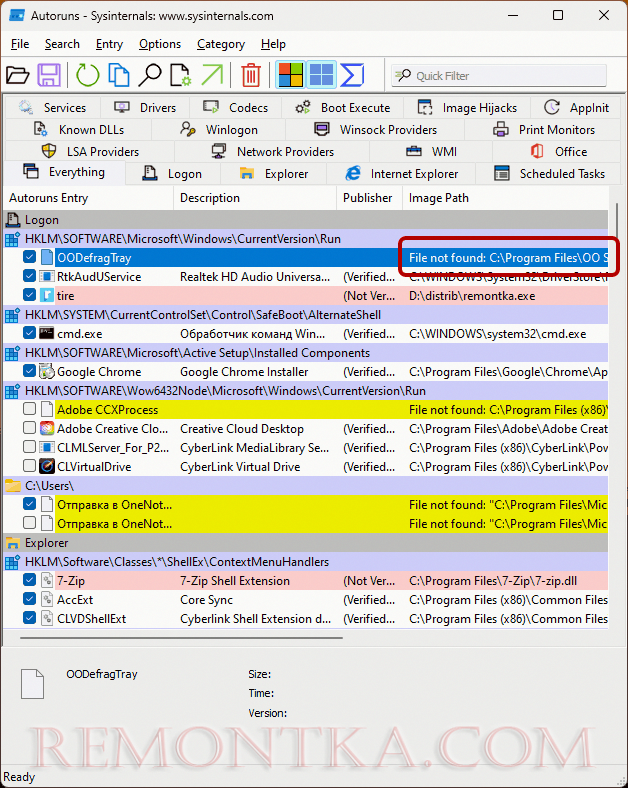The width and height of the screenshot is (628, 788).
Task: Switch to the Drivers tab
Action: tap(145, 108)
